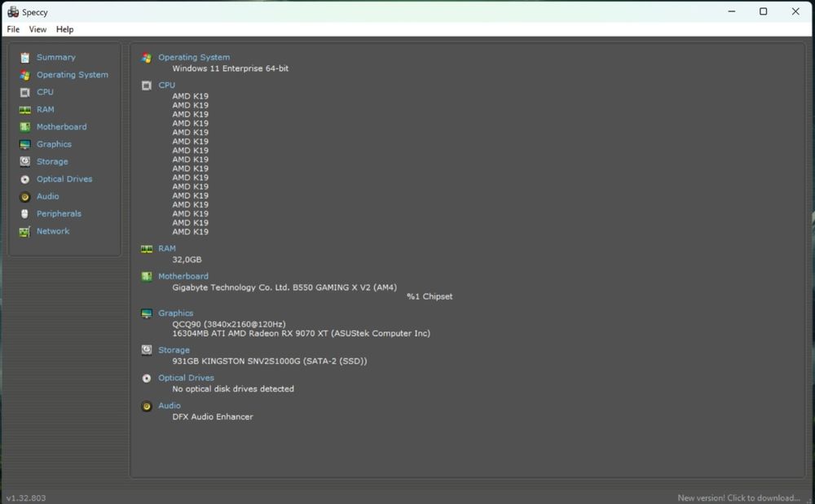The height and width of the screenshot is (504, 815).
Task: Click Graphics heading link in summary pane
Action: (176, 313)
